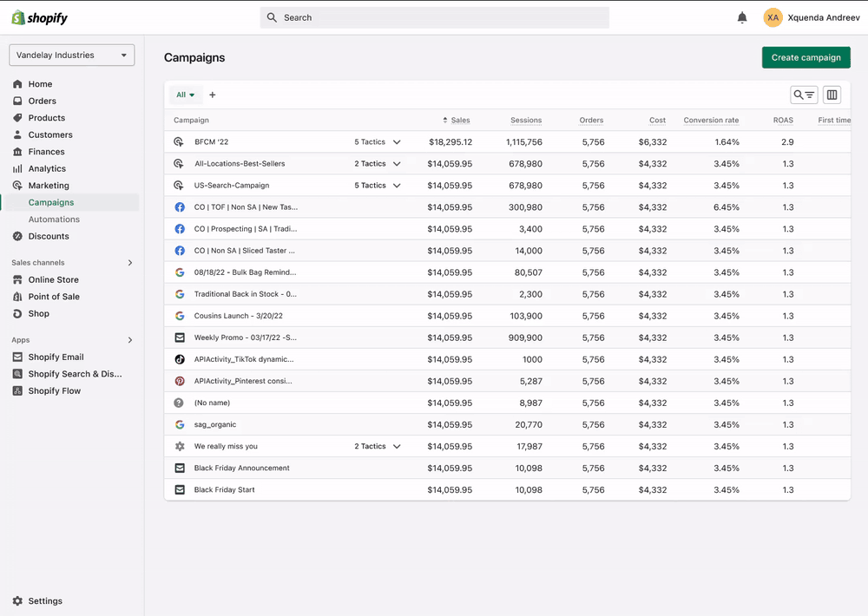The width and height of the screenshot is (868, 616).
Task: Click the Cost column header
Action: (658, 120)
